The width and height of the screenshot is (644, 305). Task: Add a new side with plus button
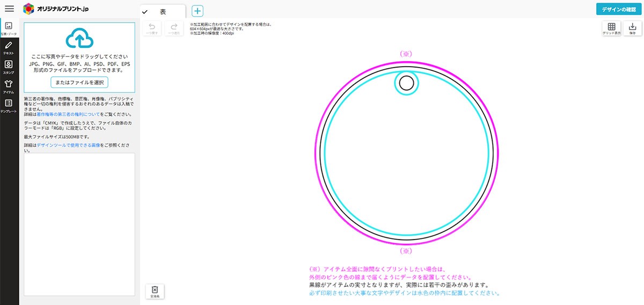[x=197, y=11]
